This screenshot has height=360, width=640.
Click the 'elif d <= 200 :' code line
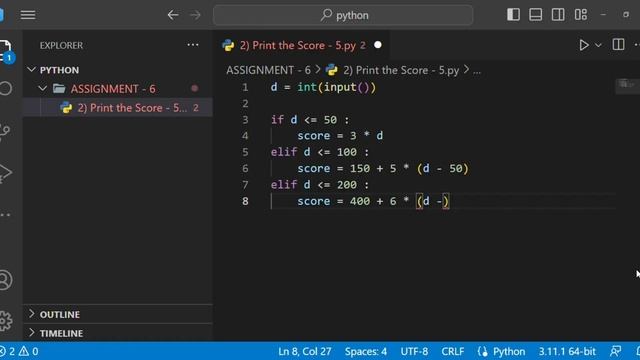[320, 185]
